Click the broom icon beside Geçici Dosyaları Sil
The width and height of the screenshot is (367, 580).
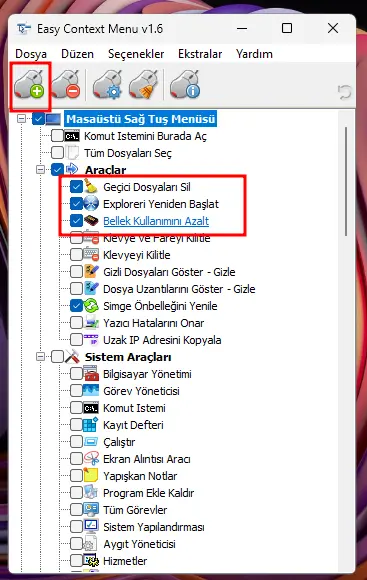tap(91, 187)
